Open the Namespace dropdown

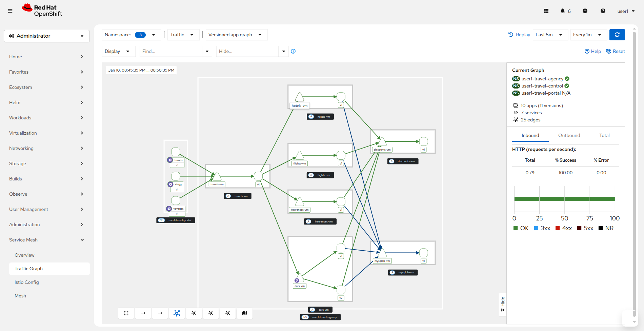click(x=130, y=35)
